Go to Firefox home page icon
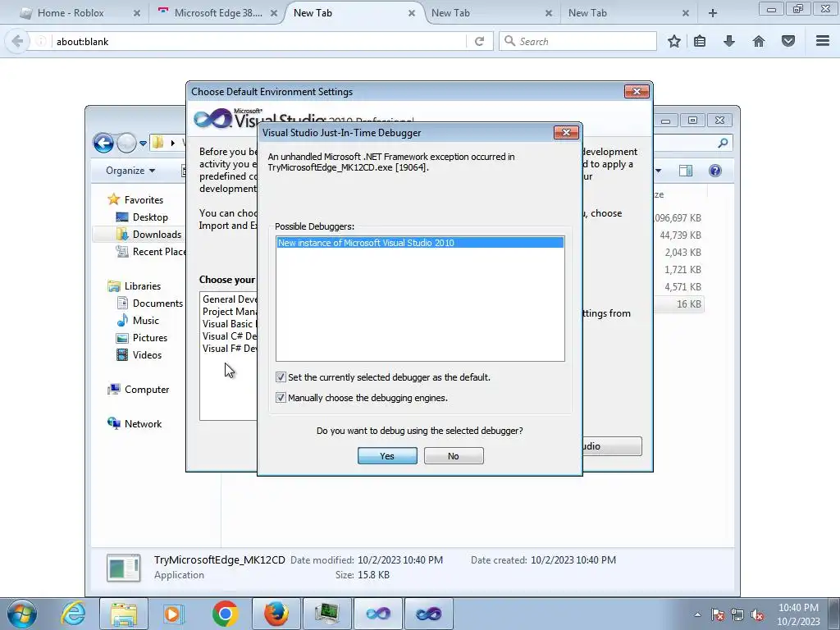 click(x=759, y=41)
